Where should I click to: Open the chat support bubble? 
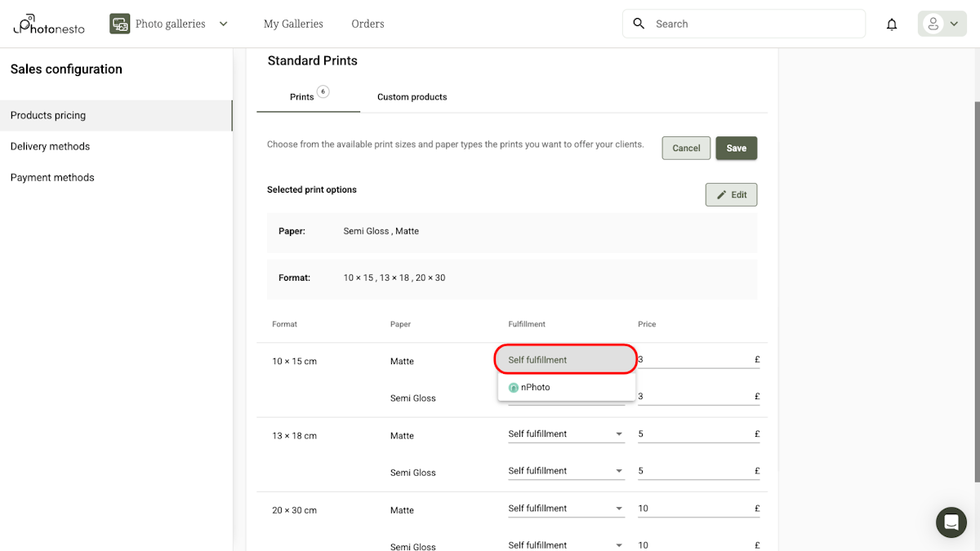[951, 522]
